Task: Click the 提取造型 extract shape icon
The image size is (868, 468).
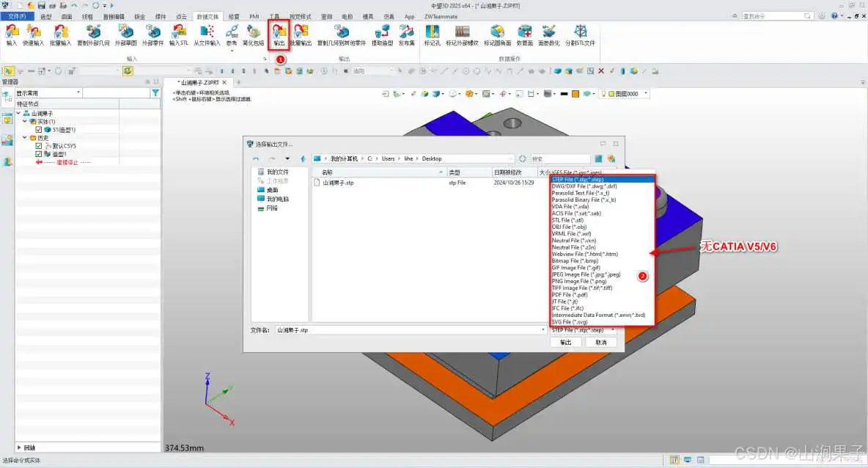Action: point(382,34)
